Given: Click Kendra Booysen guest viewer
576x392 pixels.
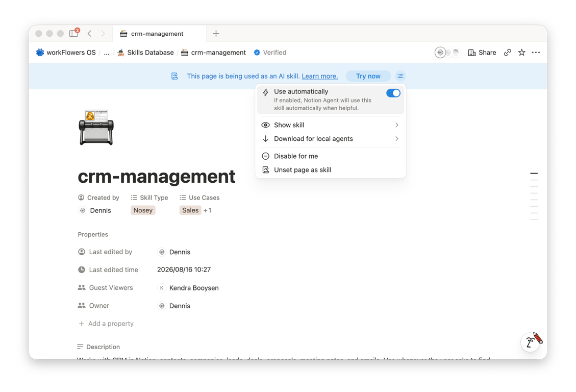Looking at the screenshot, I should coord(188,288).
